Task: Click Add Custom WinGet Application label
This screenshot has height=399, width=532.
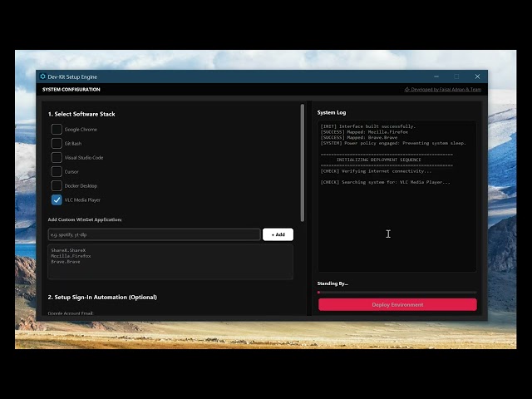Action: 85,219
